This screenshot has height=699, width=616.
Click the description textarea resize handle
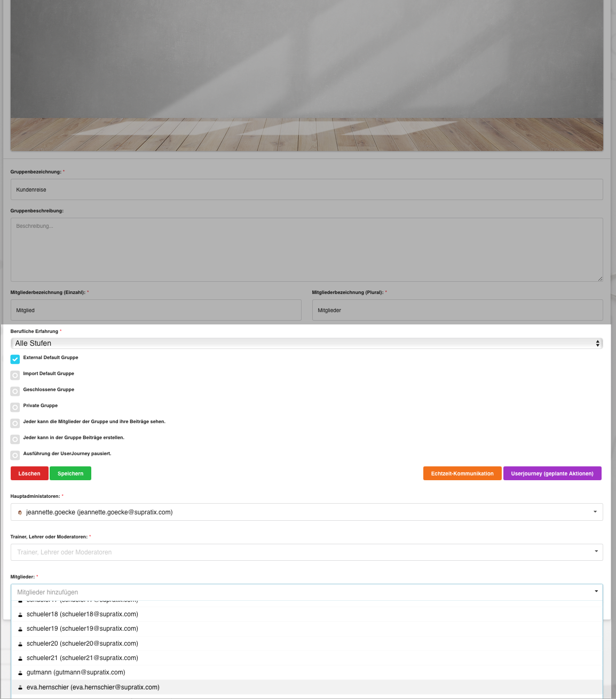(600, 279)
